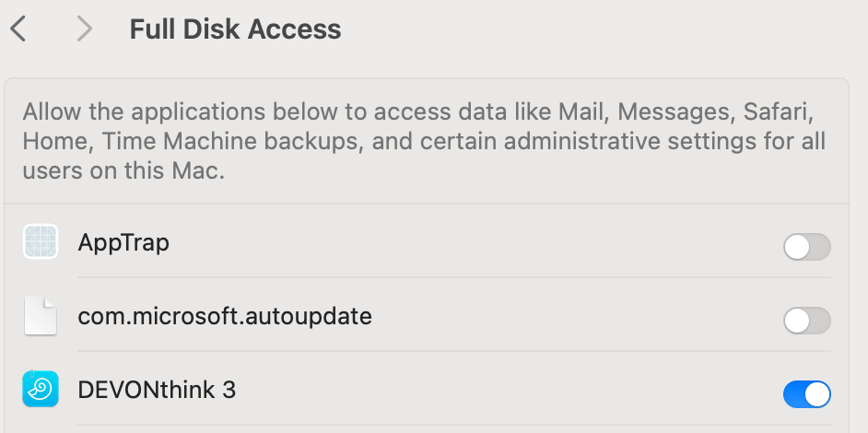Turn on the com.microsoft.autoupdate switch
Screen dimensions: 868x433
coord(806,321)
